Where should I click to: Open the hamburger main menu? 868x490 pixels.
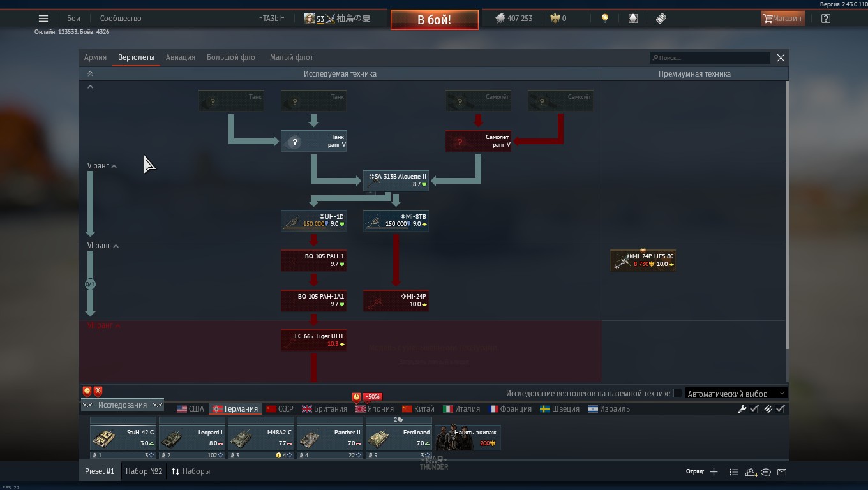coord(43,19)
